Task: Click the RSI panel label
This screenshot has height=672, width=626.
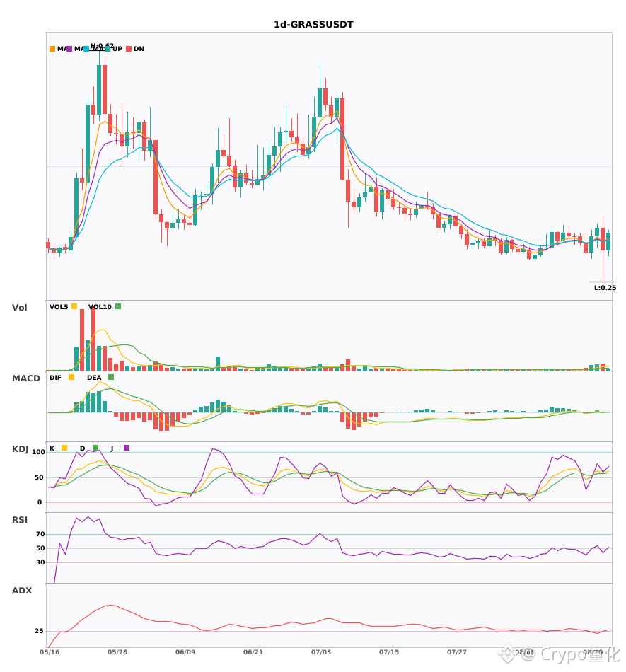Action: [x=20, y=520]
